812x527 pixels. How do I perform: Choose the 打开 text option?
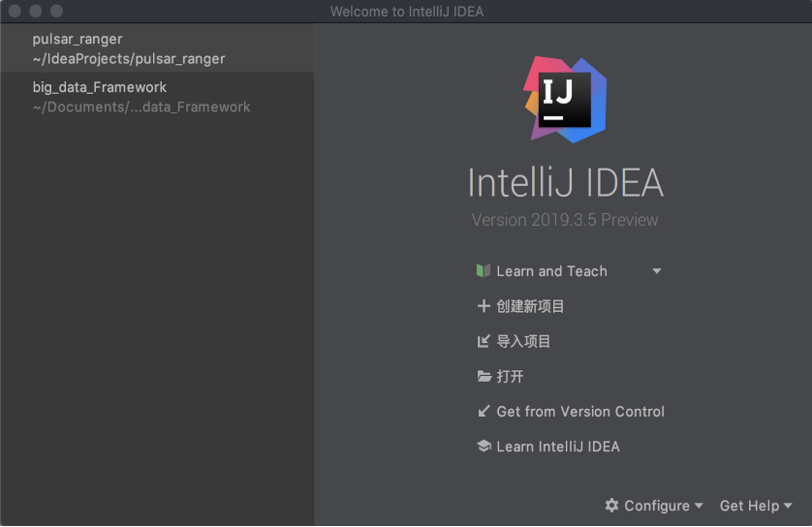point(510,376)
